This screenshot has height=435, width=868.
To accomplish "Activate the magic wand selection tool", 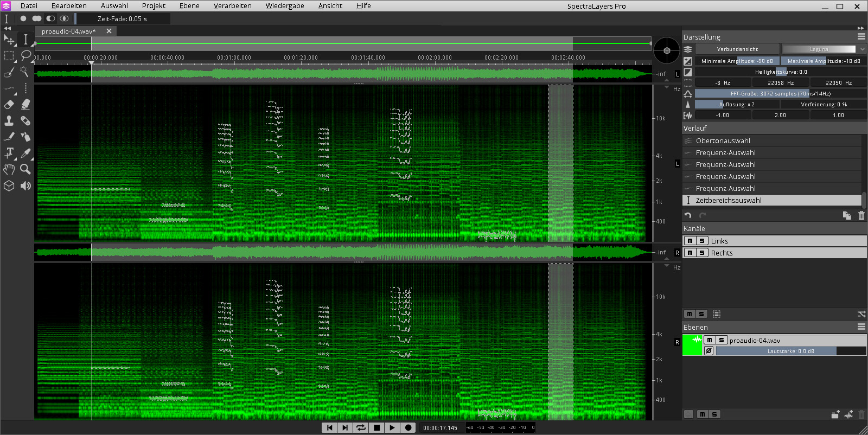I will pos(25,72).
